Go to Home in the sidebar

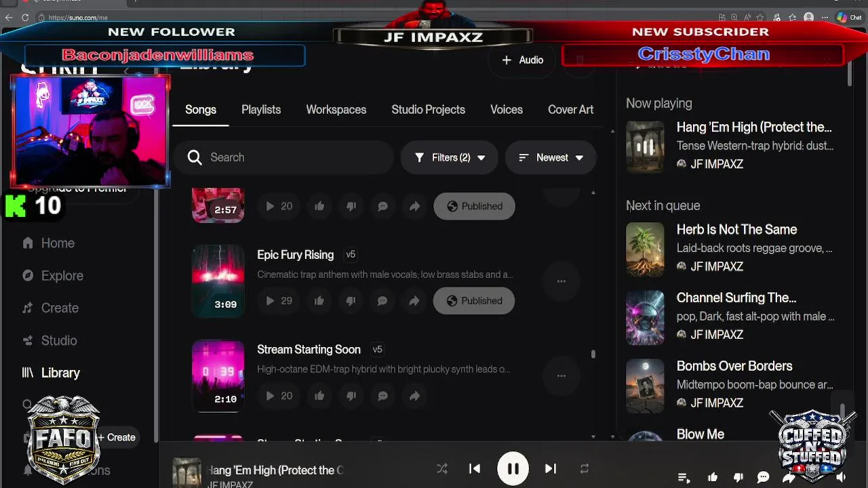click(49, 243)
